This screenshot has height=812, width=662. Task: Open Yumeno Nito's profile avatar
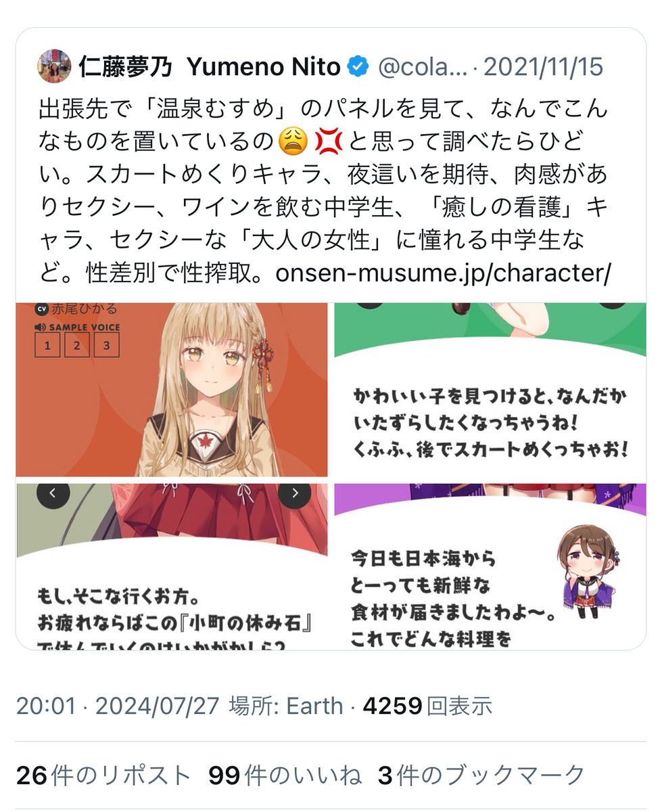(x=54, y=66)
